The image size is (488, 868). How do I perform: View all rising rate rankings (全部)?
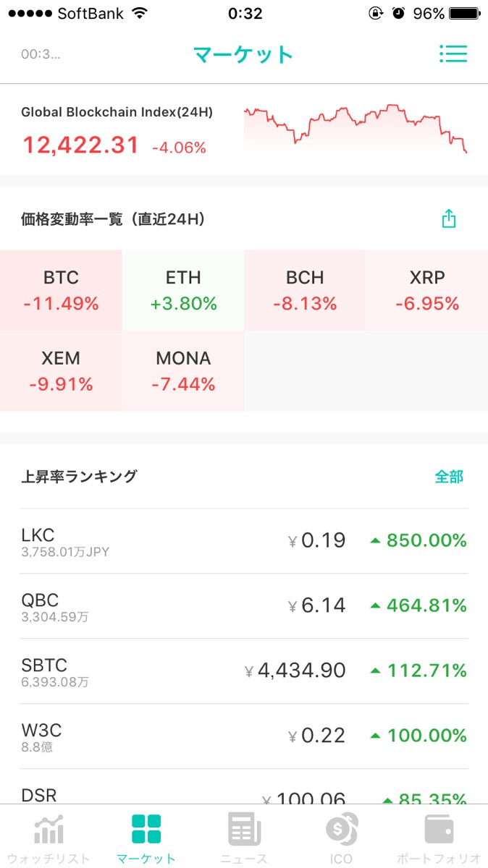point(449,477)
